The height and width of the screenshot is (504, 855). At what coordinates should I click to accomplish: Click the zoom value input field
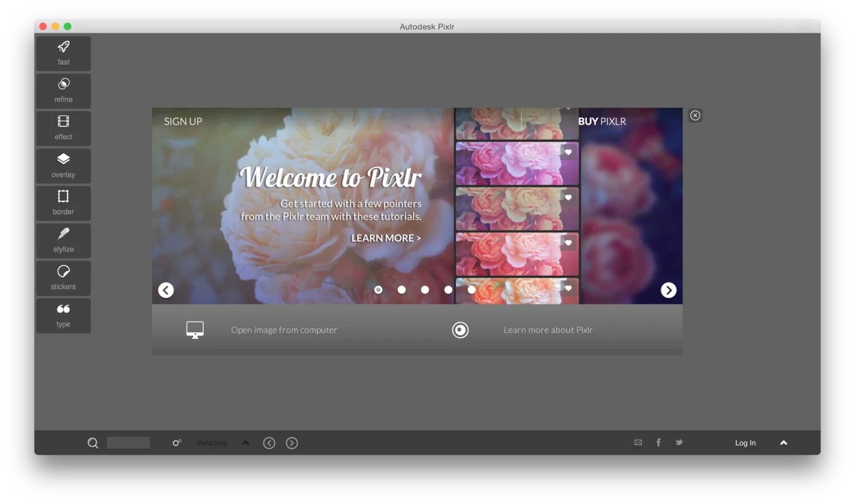click(129, 443)
